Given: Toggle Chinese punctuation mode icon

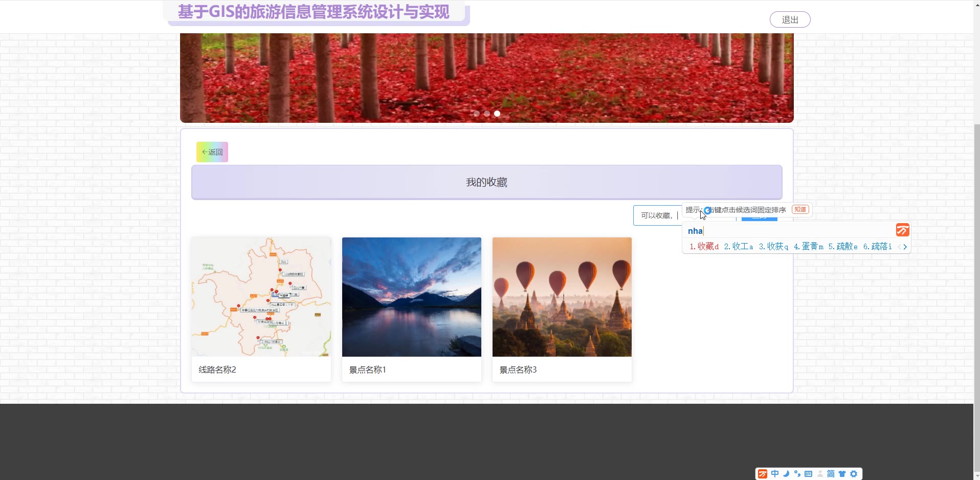Looking at the screenshot, I should (797, 474).
